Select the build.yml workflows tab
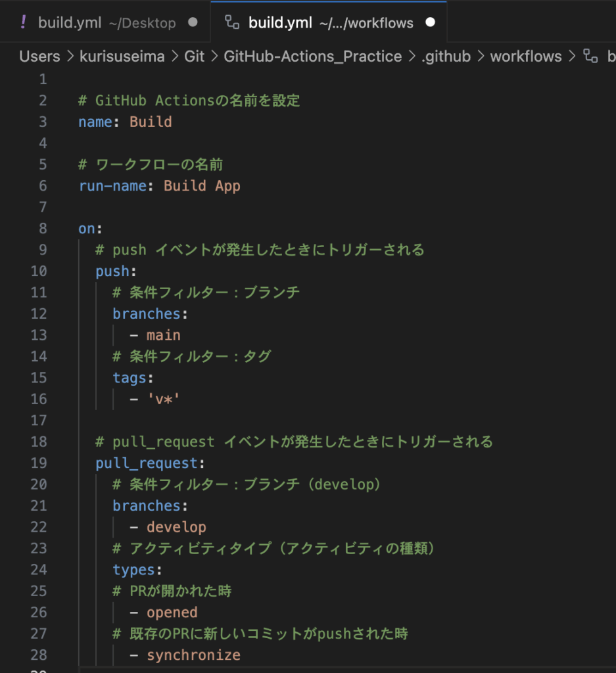The image size is (616, 673). pyautogui.click(x=330, y=23)
